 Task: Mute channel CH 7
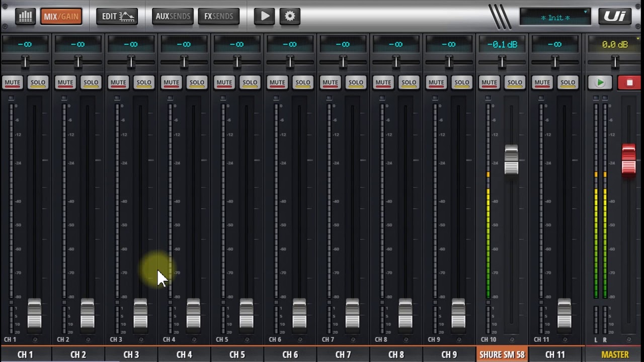[330, 82]
